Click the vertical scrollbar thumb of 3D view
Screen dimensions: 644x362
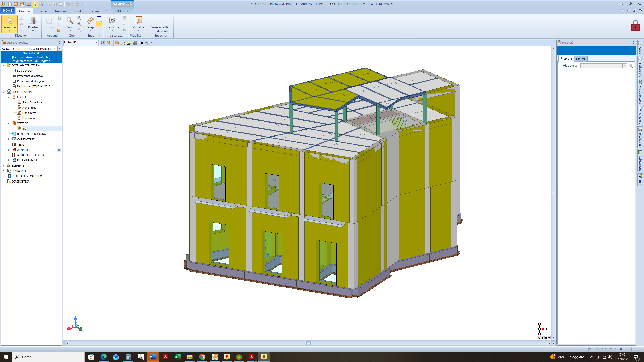click(553, 193)
